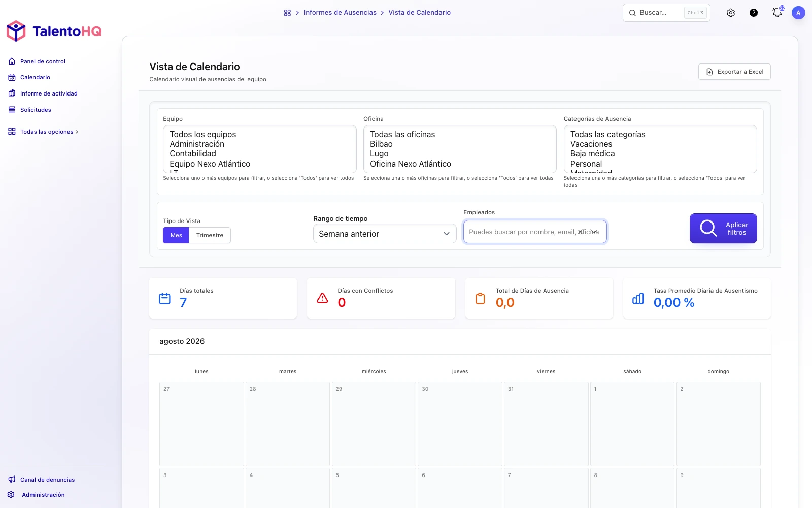The width and height of the screenshot is (812, 508).
Task: Open settings via the top gear icon
Action: (731, 13)
